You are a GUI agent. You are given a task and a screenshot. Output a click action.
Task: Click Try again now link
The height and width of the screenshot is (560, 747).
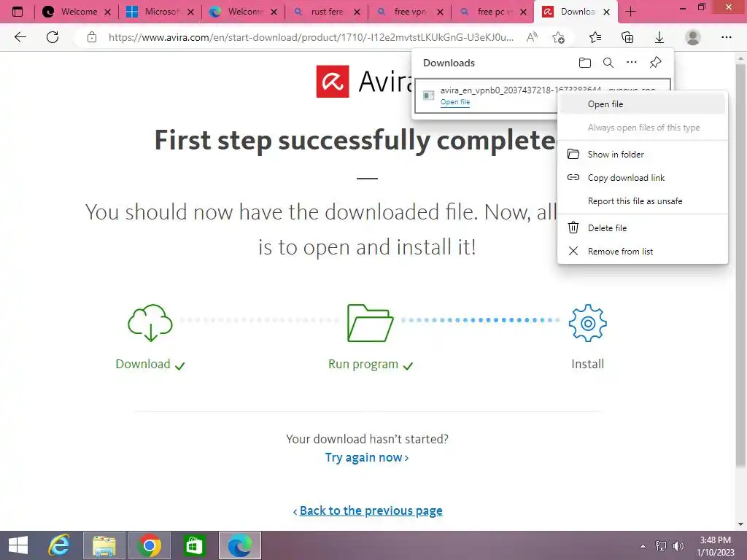tap(367, 458)
